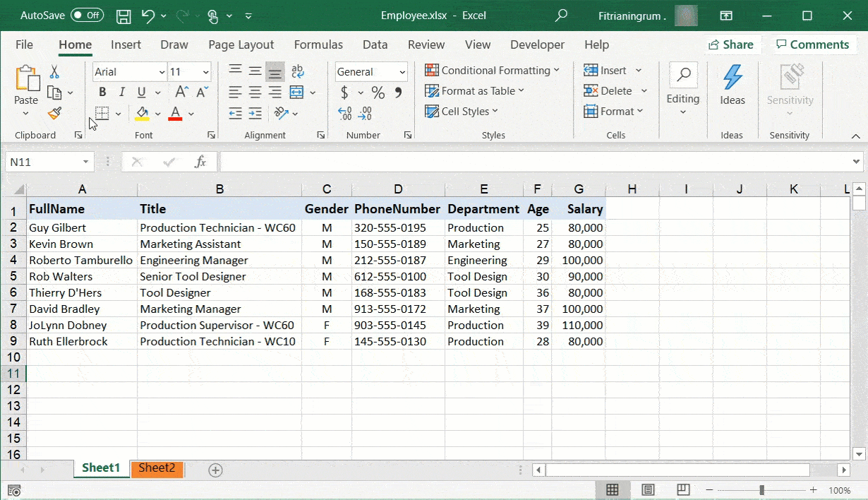Click the Decrease Font Size icon
The height and width of the screenshot is (500, 868).
[203, 93]
